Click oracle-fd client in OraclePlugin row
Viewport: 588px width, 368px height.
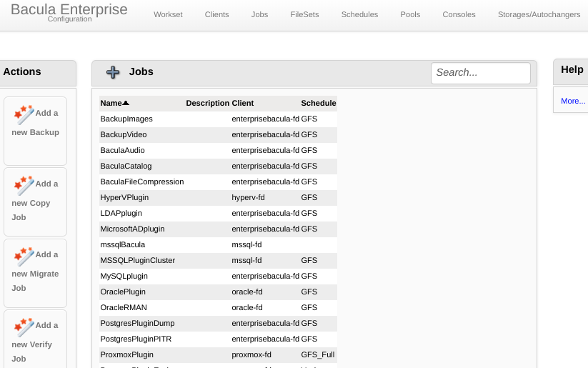[x=247, y=292]
